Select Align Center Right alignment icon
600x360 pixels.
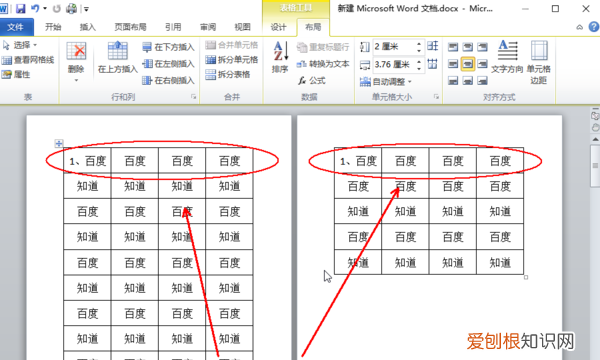(482, 64)
